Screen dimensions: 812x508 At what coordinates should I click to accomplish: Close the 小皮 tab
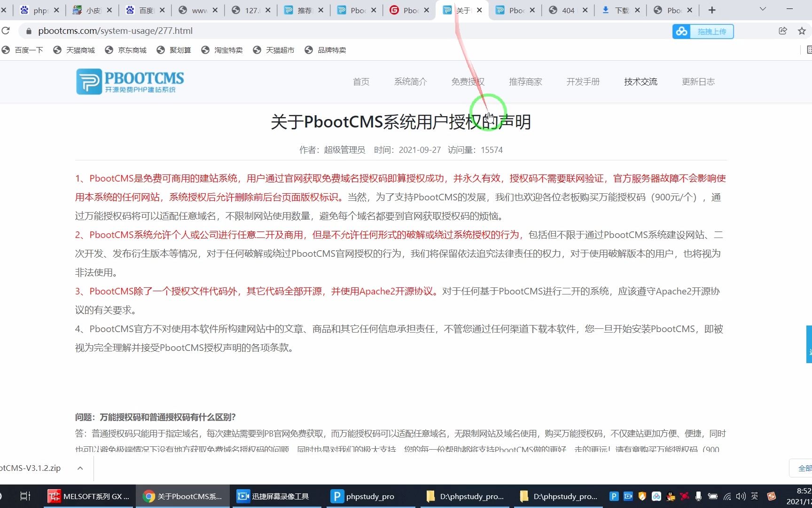[109, 10]
